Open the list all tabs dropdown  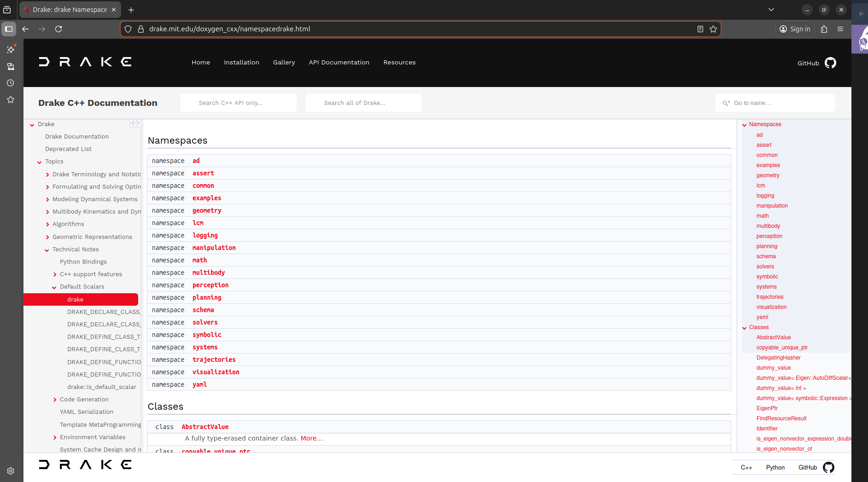(771, 10)
